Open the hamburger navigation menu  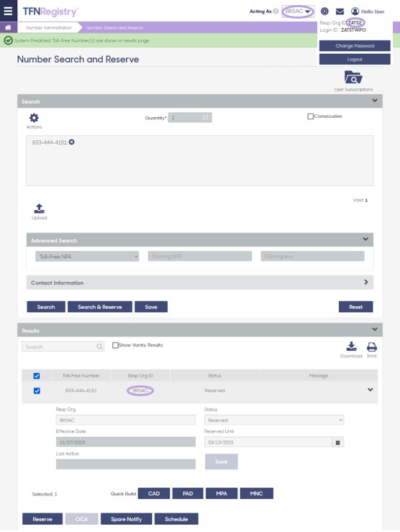pyautogui.click(x=8, y=11)
